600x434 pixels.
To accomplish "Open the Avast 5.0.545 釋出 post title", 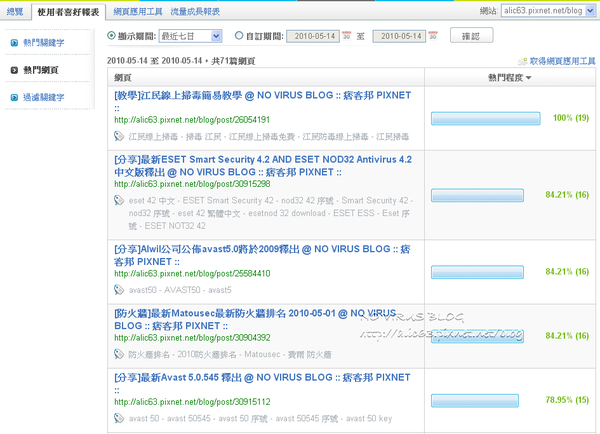I will 262,383.
